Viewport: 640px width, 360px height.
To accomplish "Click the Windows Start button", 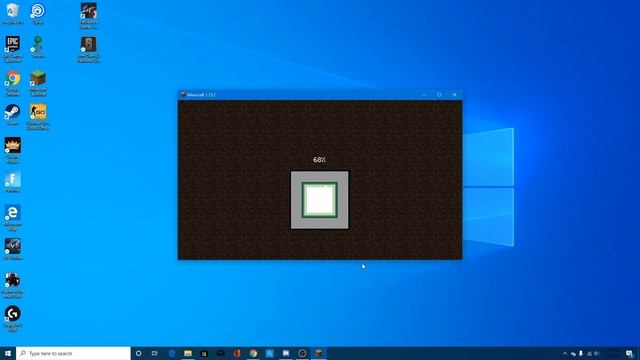I will 8,353.
